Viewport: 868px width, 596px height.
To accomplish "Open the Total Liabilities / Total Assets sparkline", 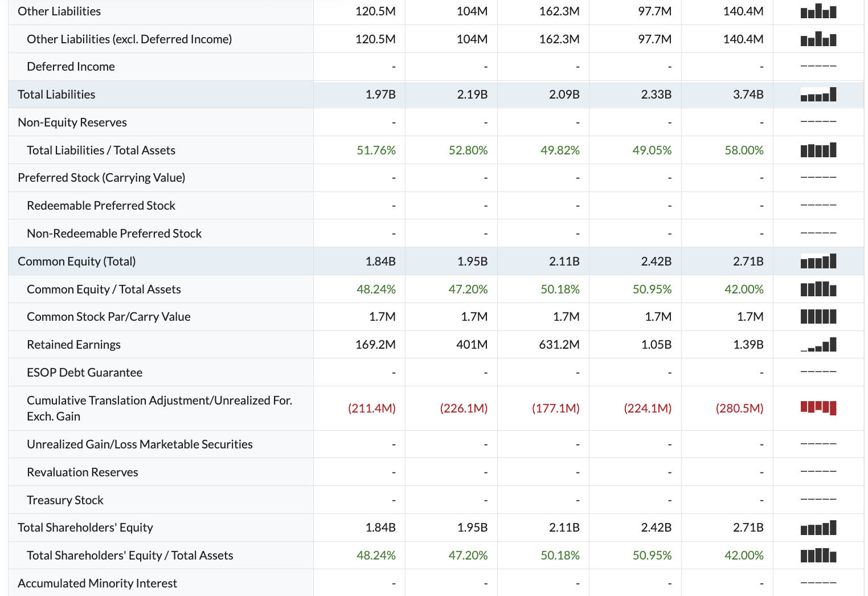I will click(818, 150).
